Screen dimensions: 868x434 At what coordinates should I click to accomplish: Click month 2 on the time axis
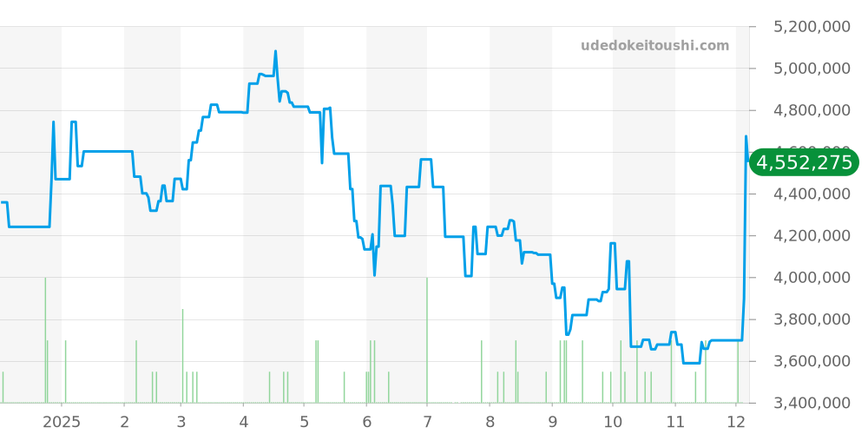tap(125, 422)
